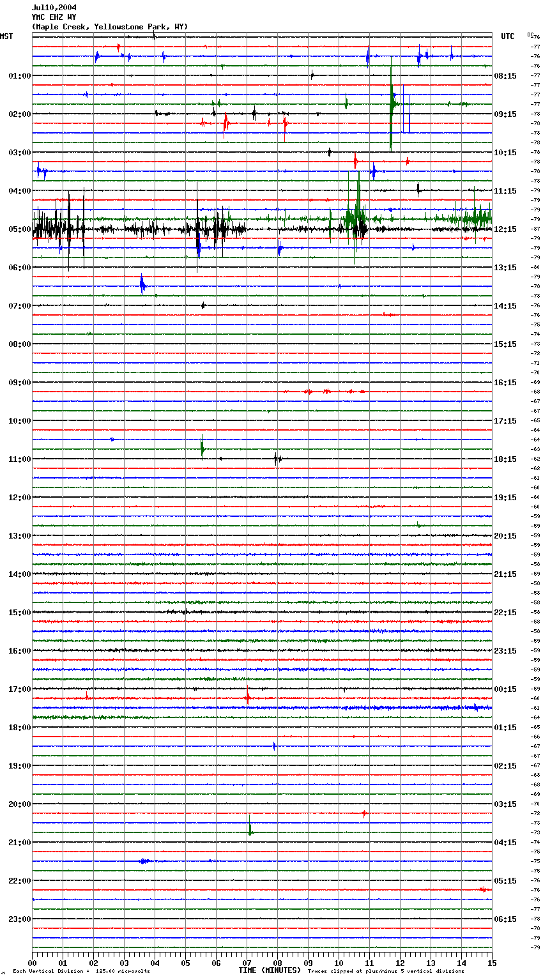Click the MST column header
Screen dimensions: 543x980
pos(6,36)
